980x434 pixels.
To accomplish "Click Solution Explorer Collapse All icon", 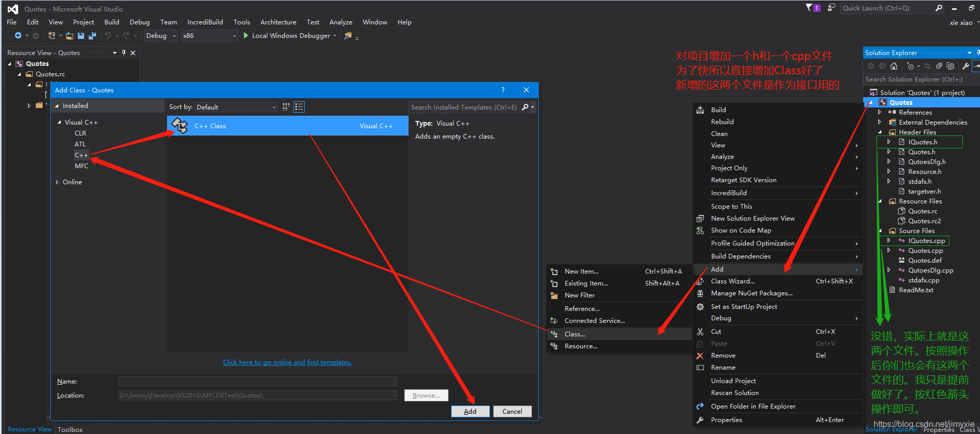I will [x=939, y=66].
